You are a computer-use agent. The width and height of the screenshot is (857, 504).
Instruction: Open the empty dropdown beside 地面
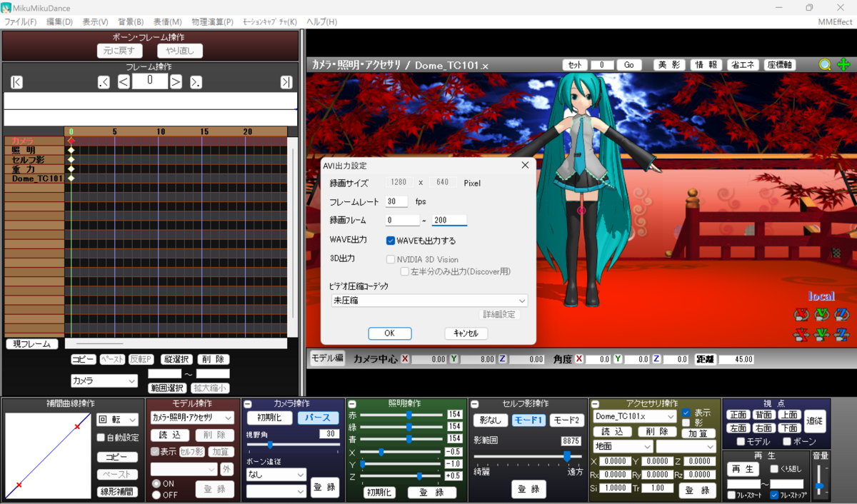point(685,446)
